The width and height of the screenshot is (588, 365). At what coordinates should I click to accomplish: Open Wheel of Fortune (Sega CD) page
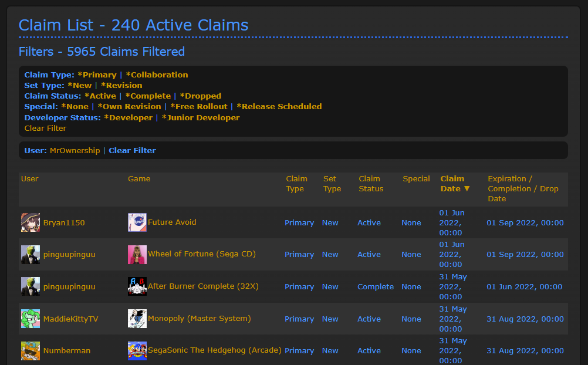pos(202,254)
